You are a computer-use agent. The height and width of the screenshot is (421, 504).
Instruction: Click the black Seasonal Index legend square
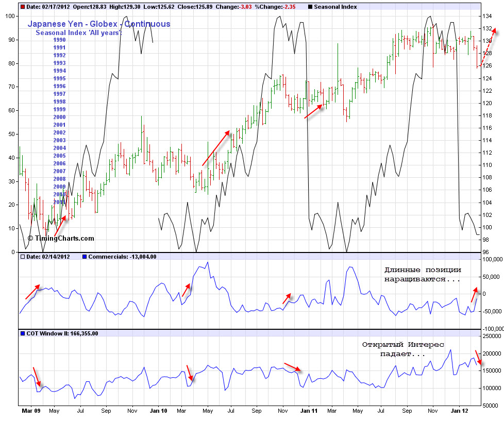tap(309, 7)
